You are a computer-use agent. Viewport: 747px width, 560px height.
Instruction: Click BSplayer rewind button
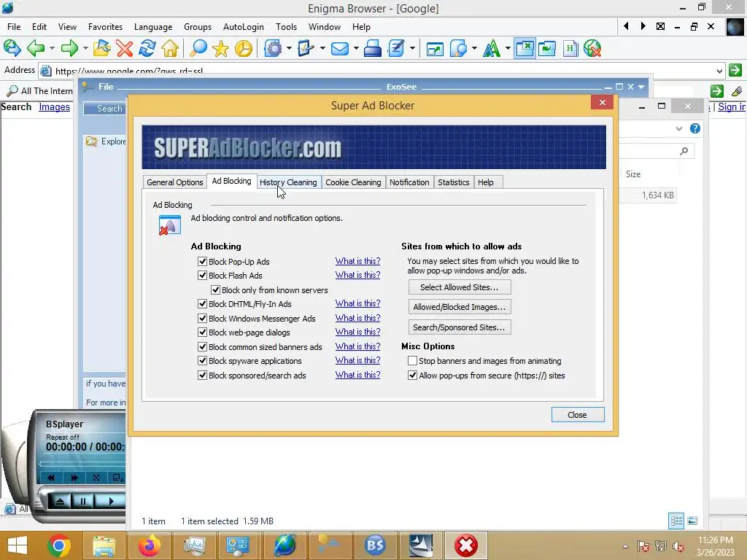(51, 478)
